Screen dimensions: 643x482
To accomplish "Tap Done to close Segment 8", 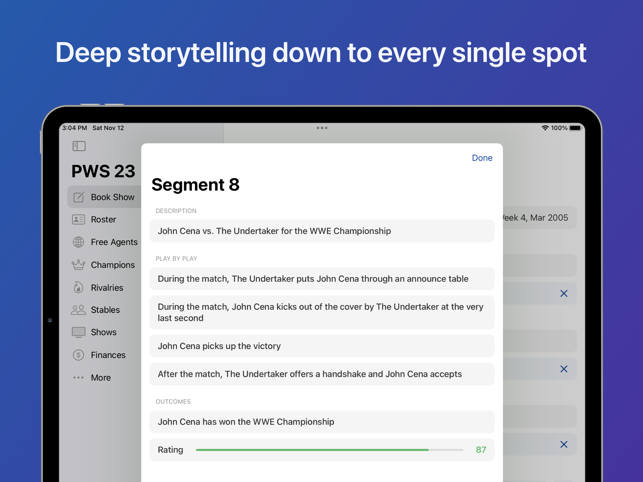I will (x=482, y=158).
